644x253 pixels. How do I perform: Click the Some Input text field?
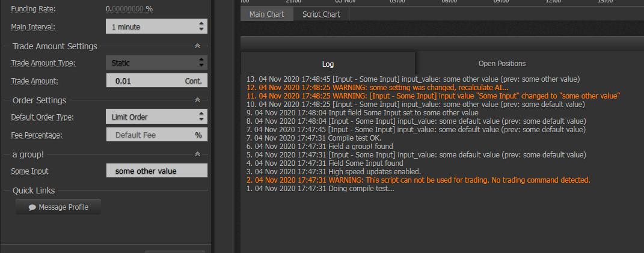tap(156, 171)
